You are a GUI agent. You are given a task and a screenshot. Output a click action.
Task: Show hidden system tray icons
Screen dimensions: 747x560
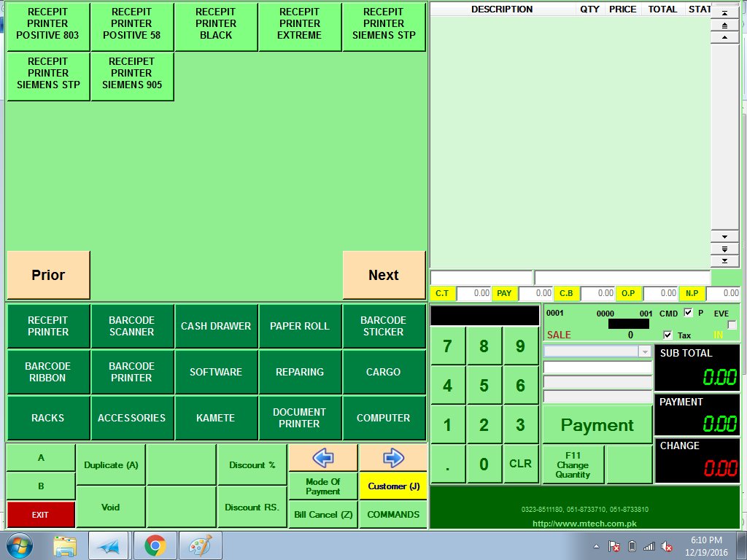click(597, 546)
